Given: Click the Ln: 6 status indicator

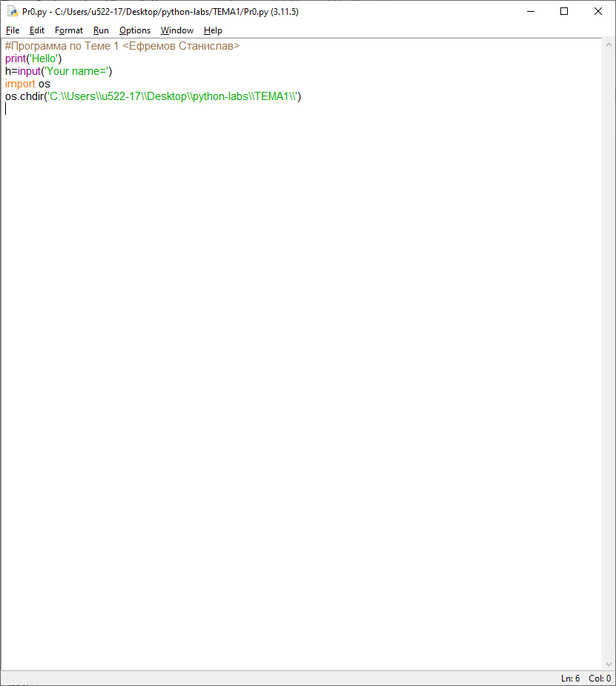Looking at the screenshot, I should click(570, 679).
